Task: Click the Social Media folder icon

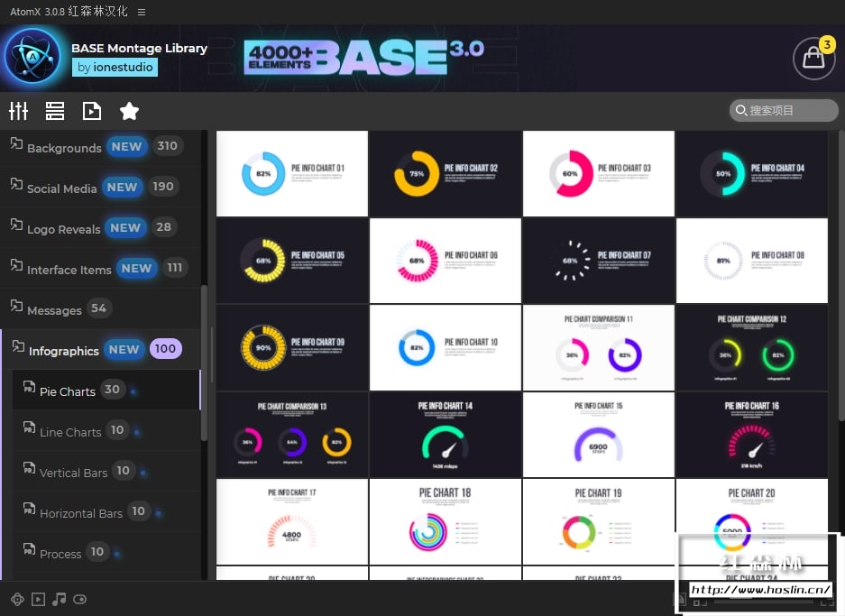Action: pyautogui.click(x=17, y=184)
